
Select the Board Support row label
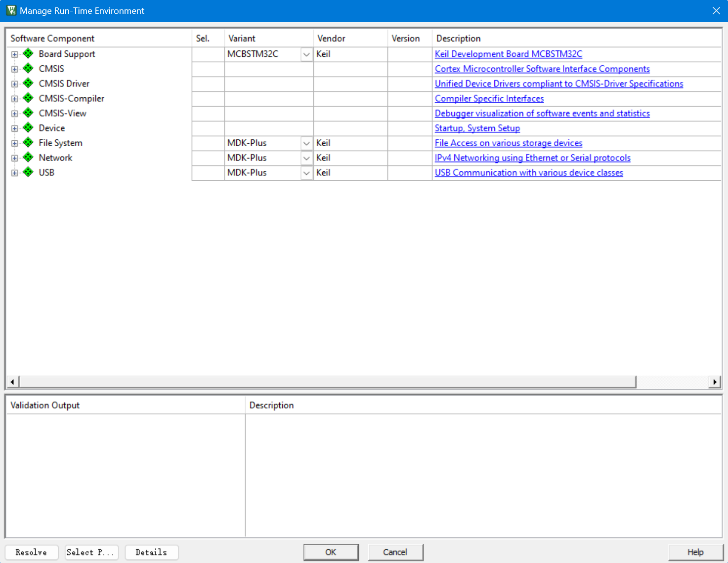67,54
